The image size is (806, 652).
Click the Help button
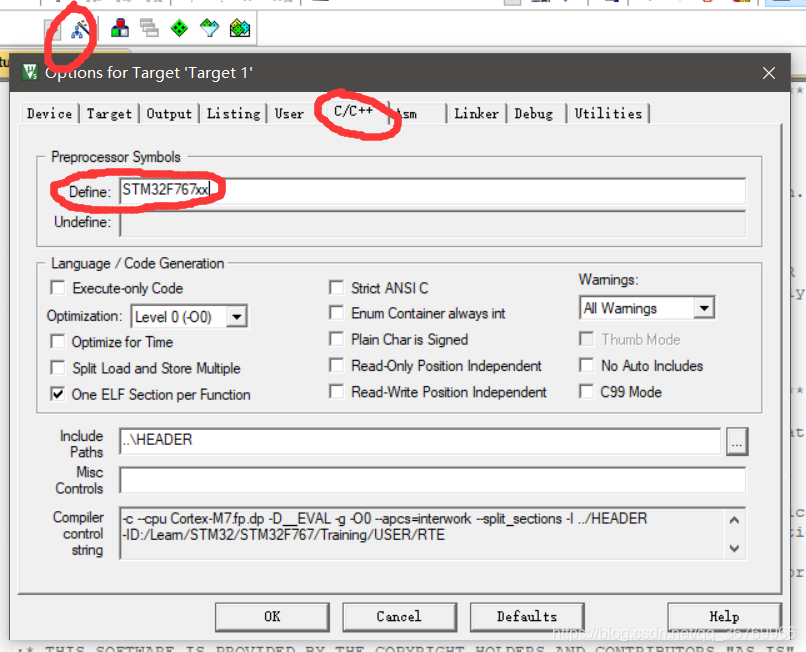click(724, 617)
